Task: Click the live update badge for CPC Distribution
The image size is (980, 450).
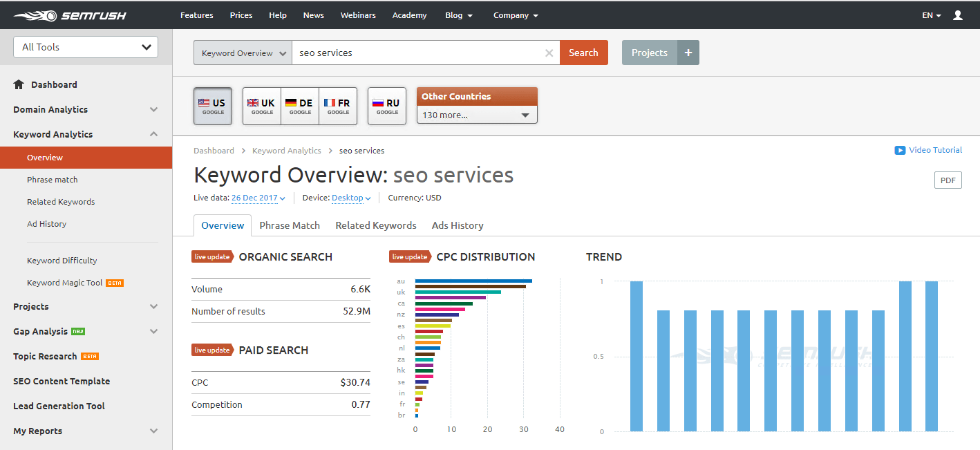Action: coord(411,256)
